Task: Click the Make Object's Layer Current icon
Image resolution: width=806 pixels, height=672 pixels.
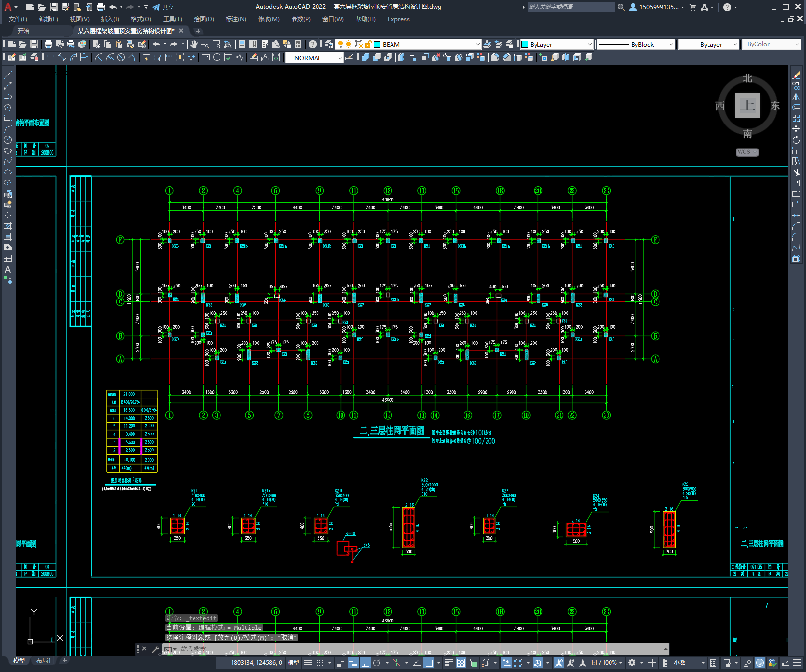Action: pyautogui.click(x=487, y=44)
